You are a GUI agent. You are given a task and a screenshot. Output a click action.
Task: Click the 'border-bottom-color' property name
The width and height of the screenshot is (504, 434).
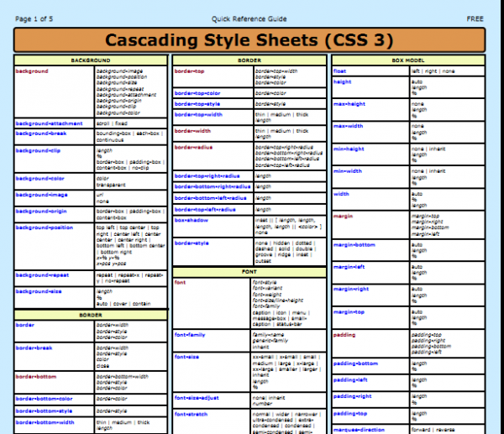click(44, 399)
